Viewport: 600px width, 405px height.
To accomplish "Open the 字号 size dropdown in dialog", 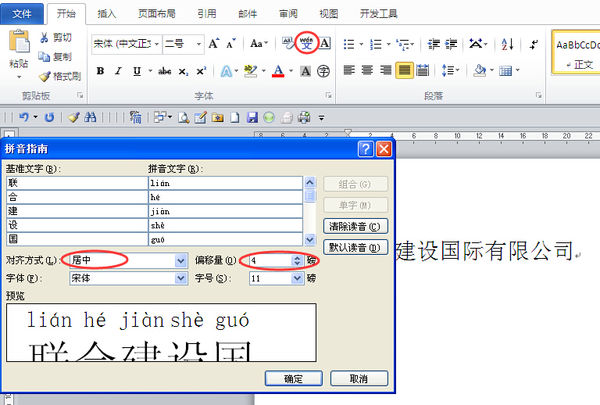I will (297, 278).
